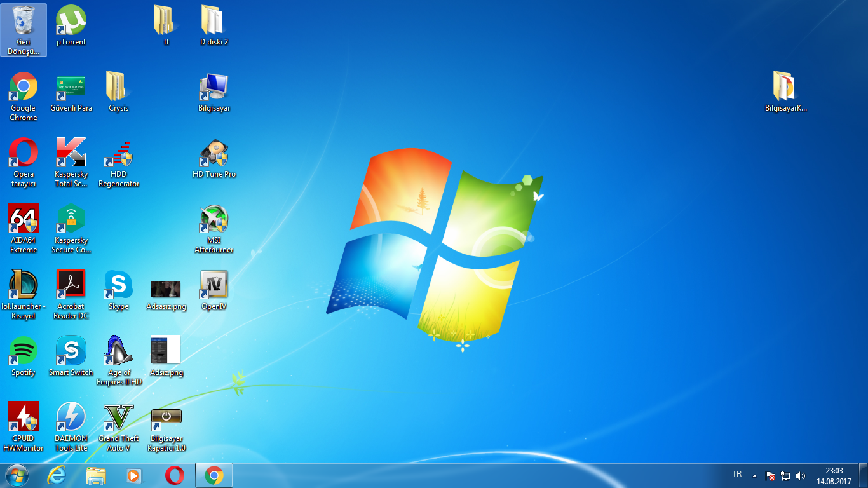
Task: Select the Recycle Bin (Geri Dönüşüm) desktop icon
Action: [x=24, y=30]
